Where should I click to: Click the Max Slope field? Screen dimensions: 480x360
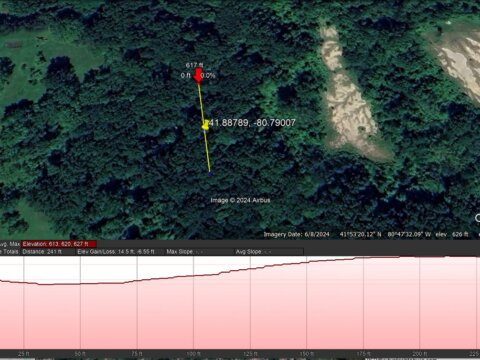pos(184,252)
